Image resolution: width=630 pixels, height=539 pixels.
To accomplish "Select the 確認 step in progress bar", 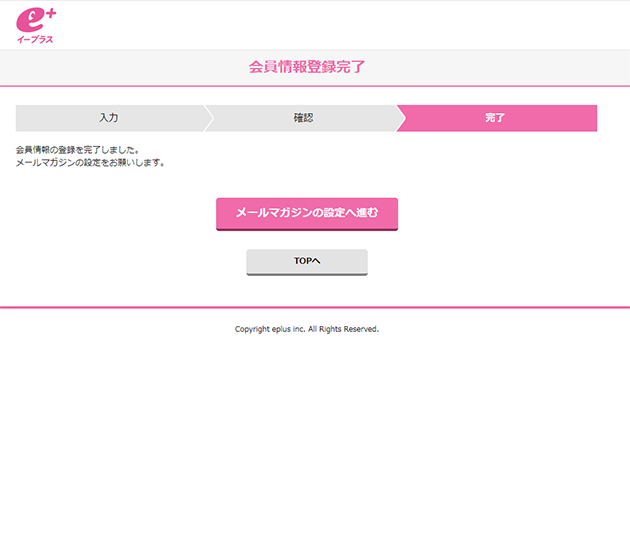I will pos(303,118).
